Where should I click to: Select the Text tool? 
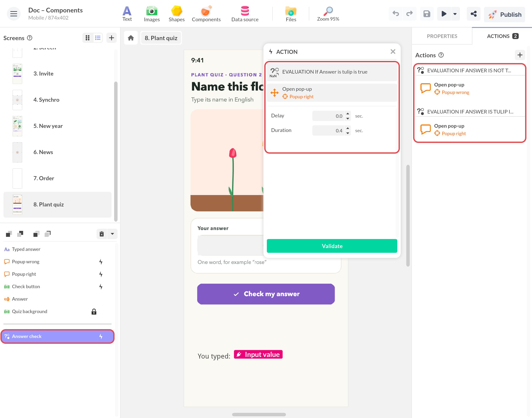click(127, 14)
